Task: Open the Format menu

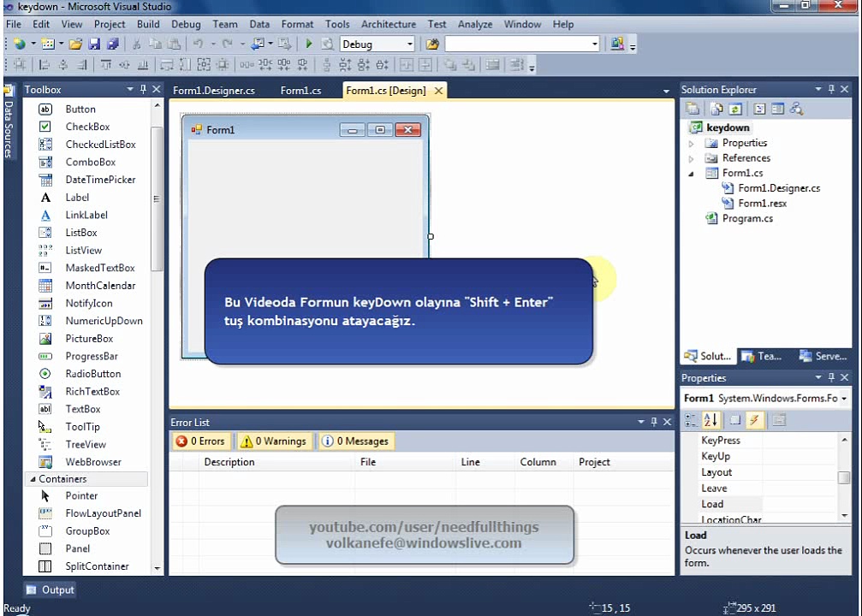Action: (x=297, y=24)
